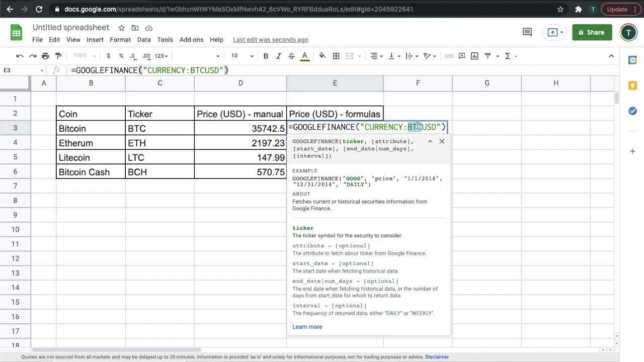Open Google Calendar side panel
644x362 pixels.
point(632,60)
